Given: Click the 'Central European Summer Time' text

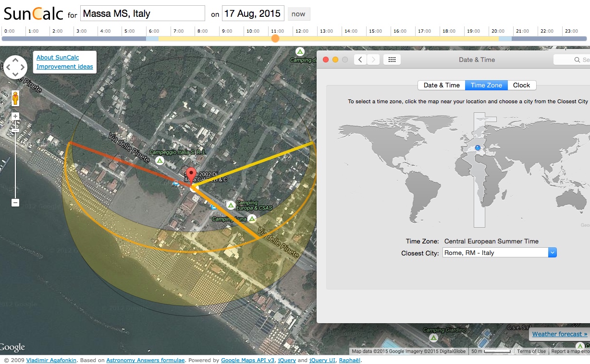Looking at the screenshot, I should 492,241.
